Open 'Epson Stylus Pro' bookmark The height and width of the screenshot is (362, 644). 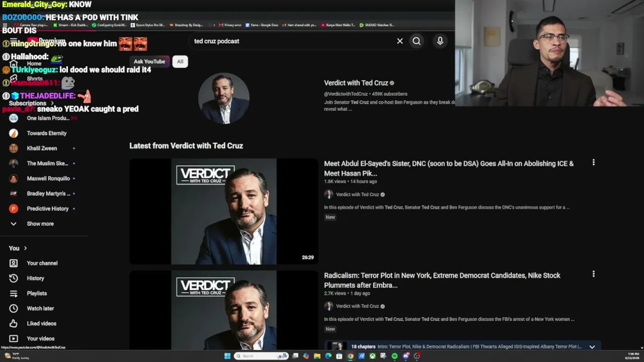(148, 25)
